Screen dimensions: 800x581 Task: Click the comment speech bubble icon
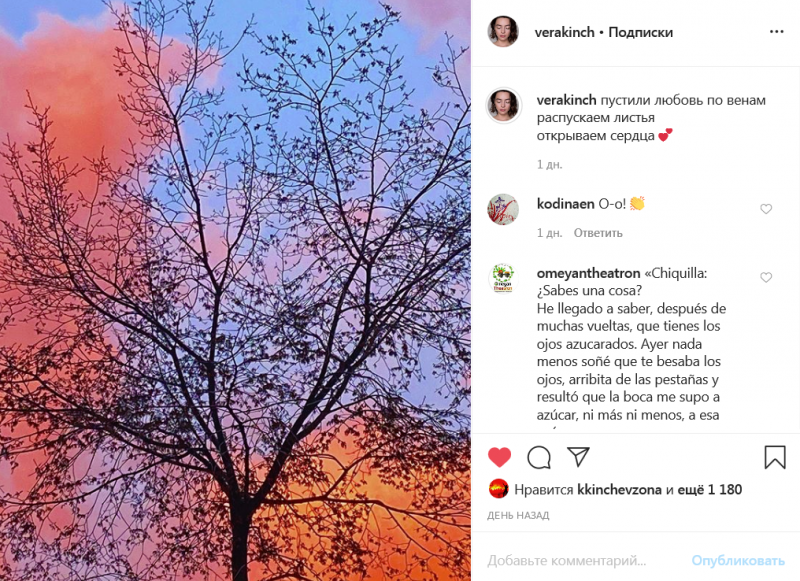[539, 457]
